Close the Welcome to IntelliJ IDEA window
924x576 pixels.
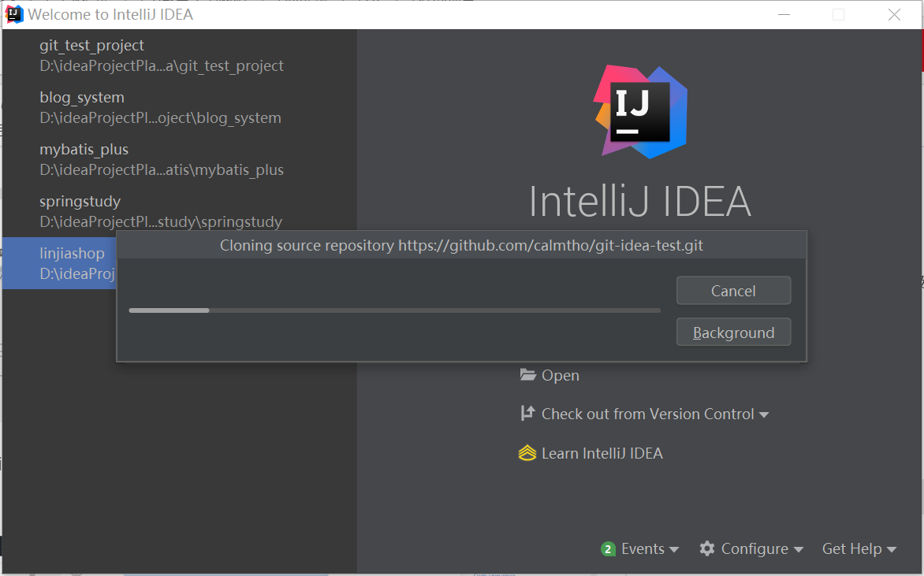894,15
